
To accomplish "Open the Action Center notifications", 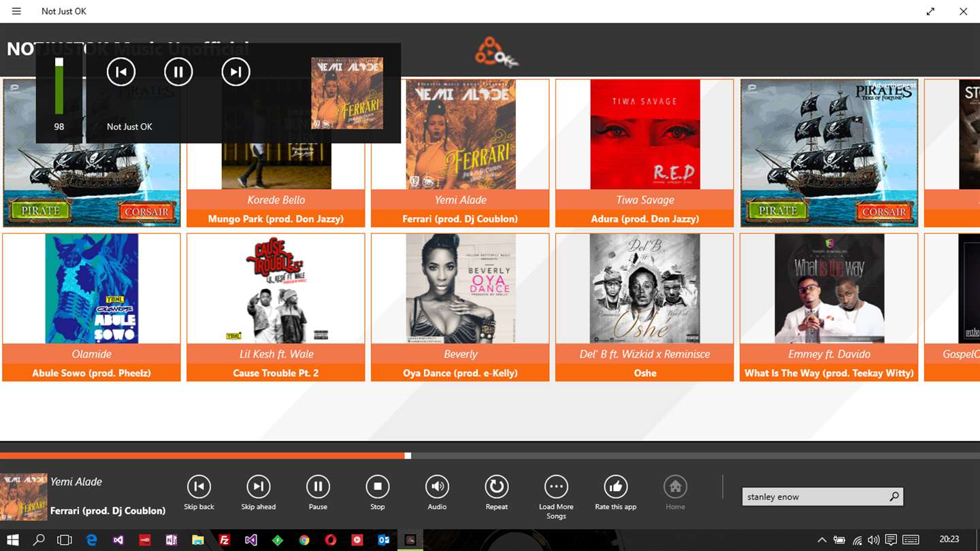I will pyautogui.click(x=891, y=540).
